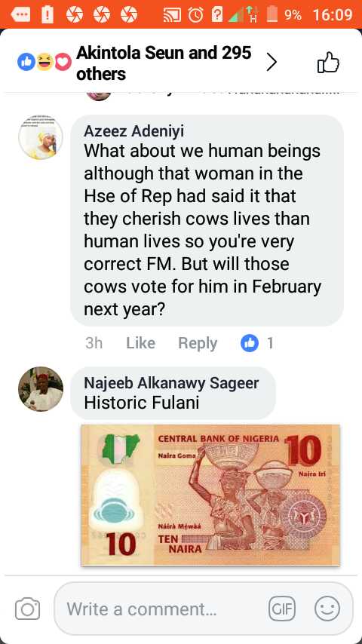Focus the Write a comment field
362x644 pixels.
(204, 609)
